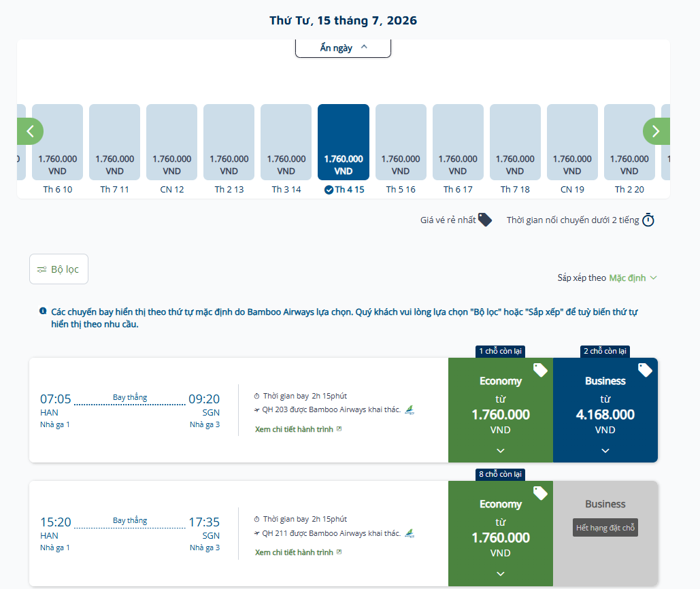Open the Bộ lọc filter panel

[59, 269]
